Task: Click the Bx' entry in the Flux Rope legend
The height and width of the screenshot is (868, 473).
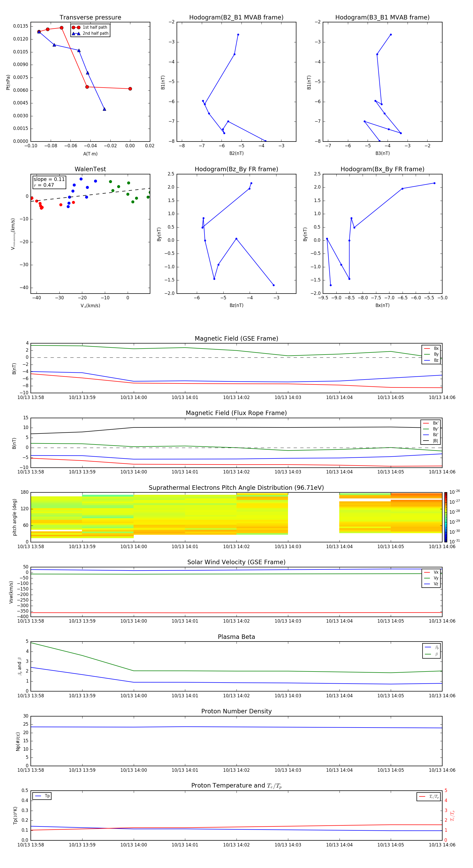Action: [x=431, y=423]
